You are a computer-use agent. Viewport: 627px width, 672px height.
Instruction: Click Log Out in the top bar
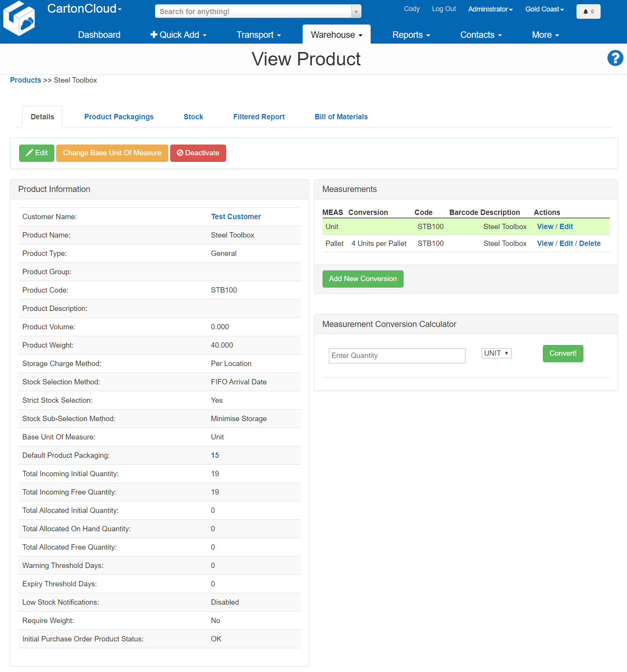(443, 9)
